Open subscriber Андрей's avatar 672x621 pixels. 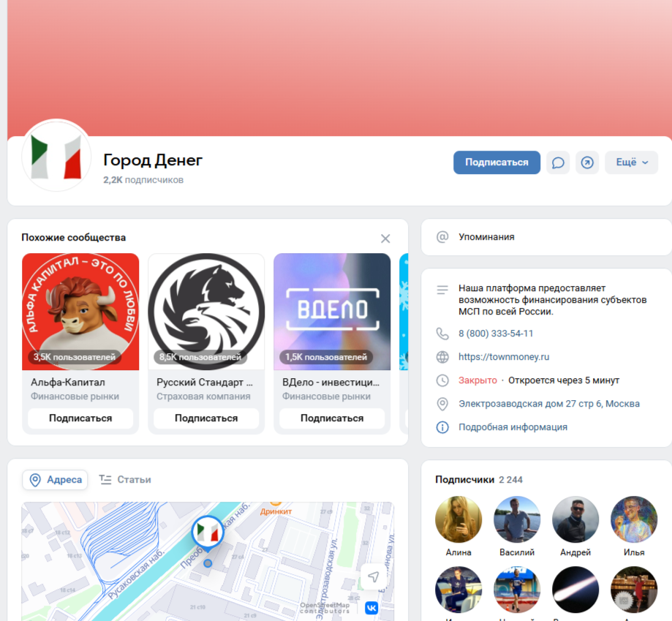[575, 519]
